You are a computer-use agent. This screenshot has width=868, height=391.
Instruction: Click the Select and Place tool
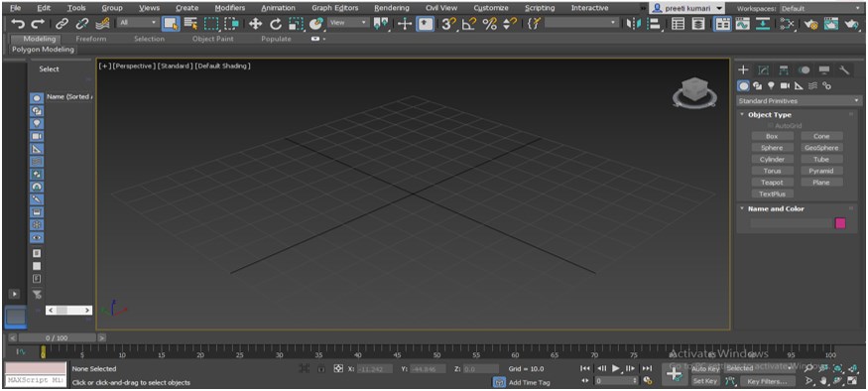(x=316, y=23)
